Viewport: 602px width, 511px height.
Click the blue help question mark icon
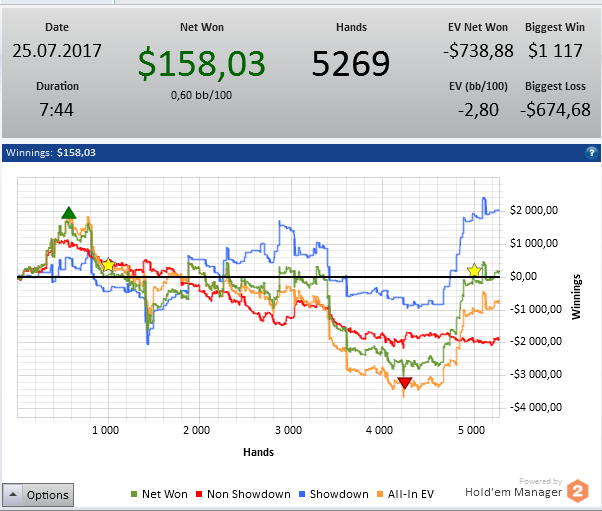(592, 153)
